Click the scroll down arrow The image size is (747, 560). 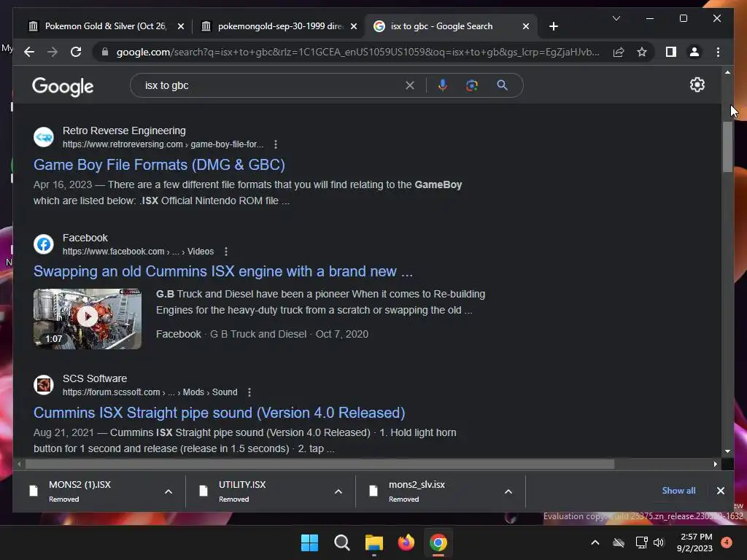point(727,451)
